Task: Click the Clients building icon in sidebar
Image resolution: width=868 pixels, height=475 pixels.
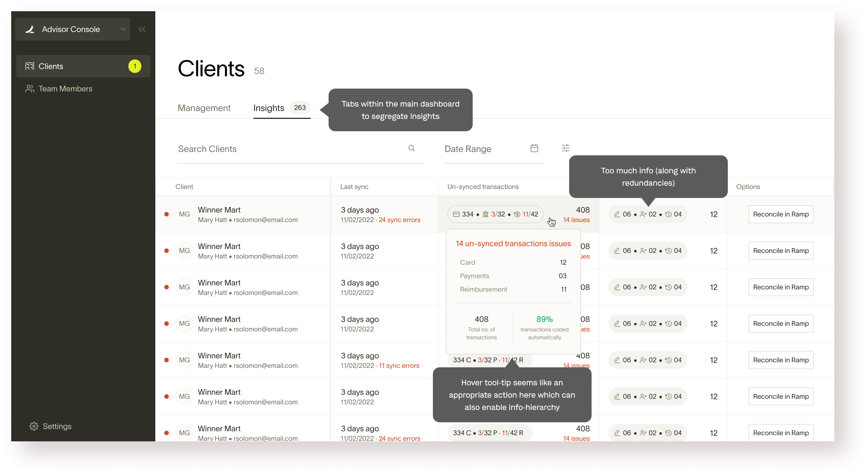Action: click(x=30, y=66)
